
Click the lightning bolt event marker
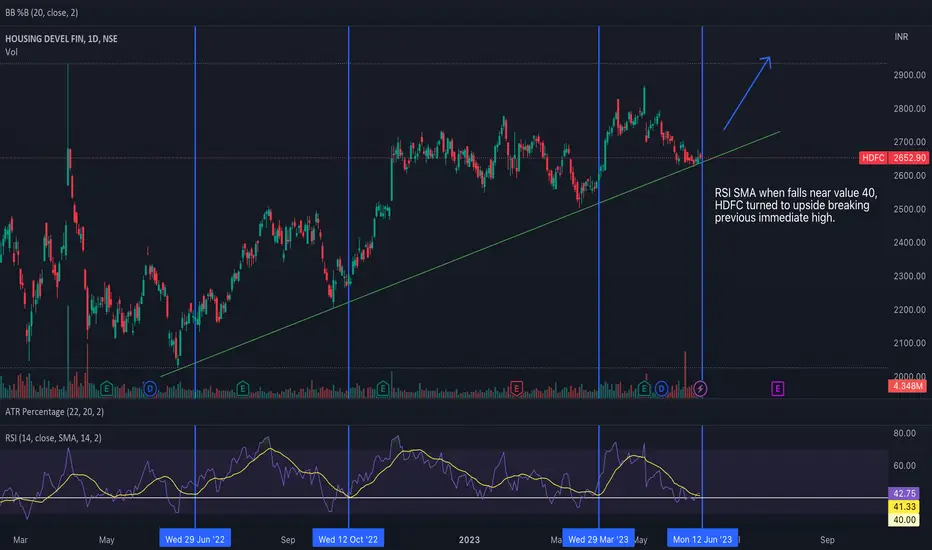point(700,389)
